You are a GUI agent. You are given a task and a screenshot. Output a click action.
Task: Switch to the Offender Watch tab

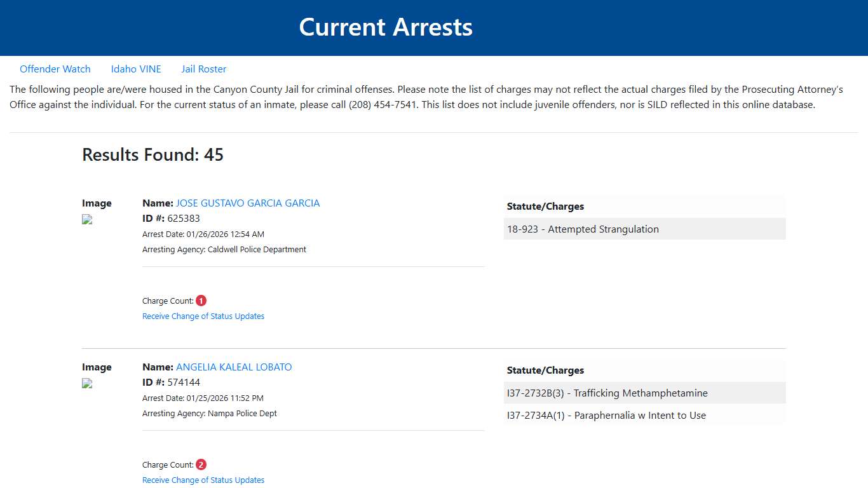click(x=55, y=69)
